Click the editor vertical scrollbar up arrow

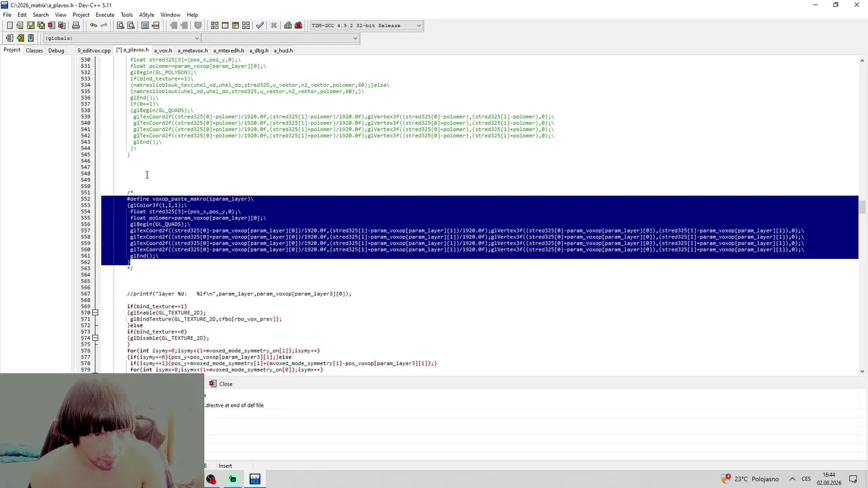[863, 61]
